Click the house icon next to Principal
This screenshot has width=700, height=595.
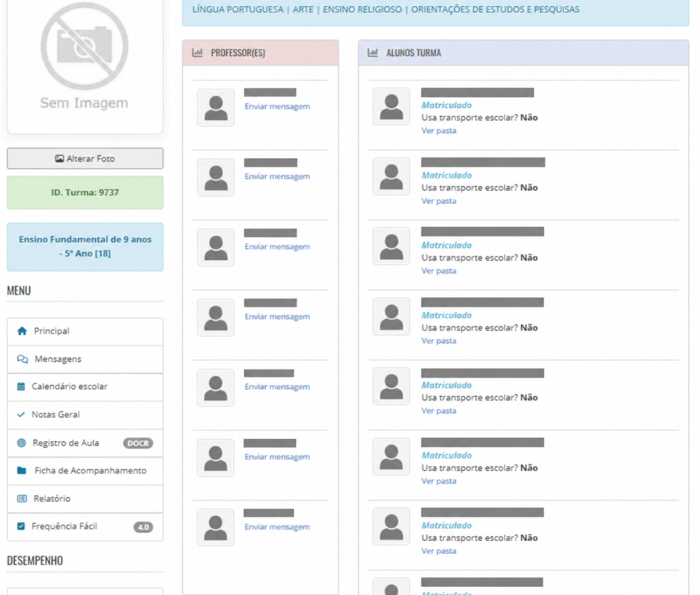22,331
